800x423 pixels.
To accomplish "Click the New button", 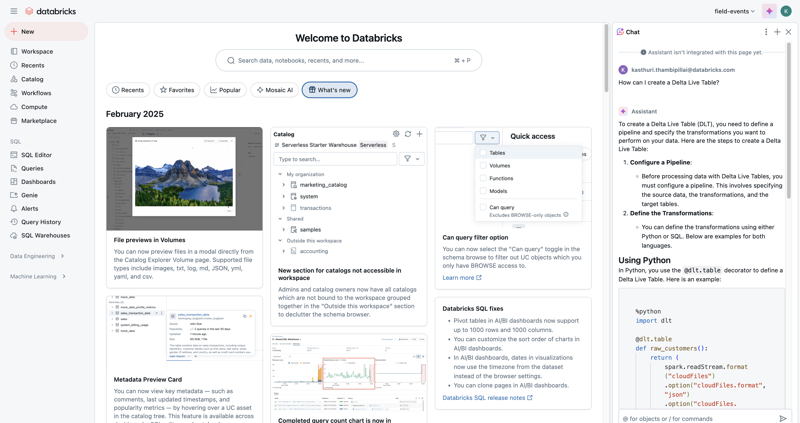I will click(46, 32).
